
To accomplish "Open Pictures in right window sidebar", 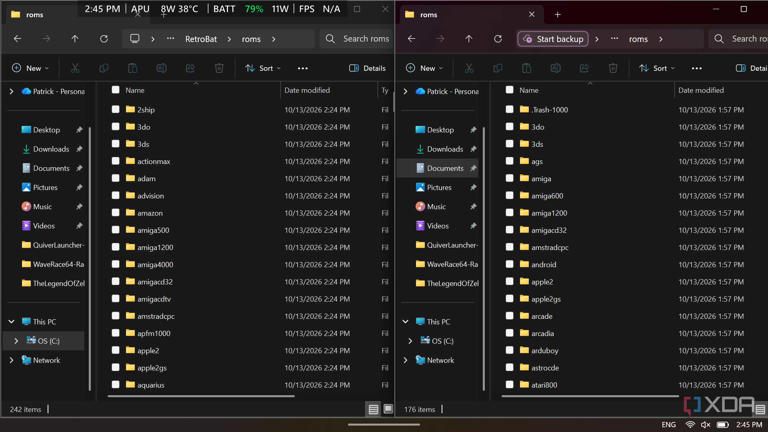I will (439, 187).
